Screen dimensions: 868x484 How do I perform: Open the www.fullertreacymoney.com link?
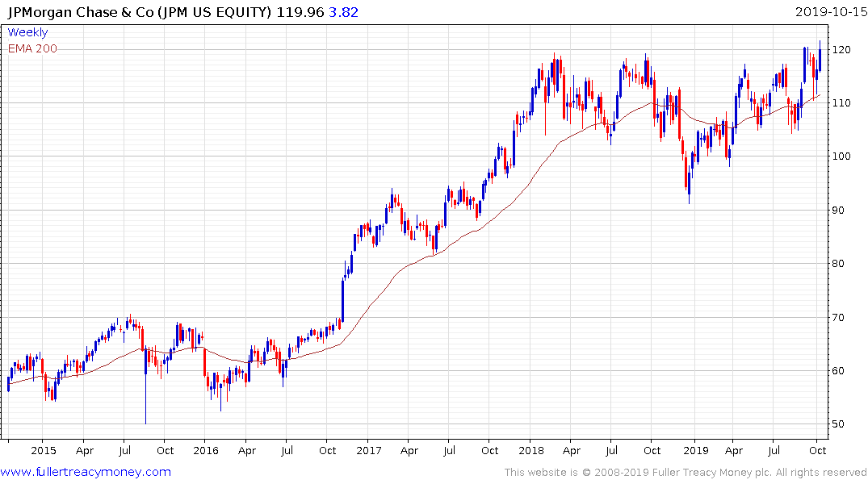[x=86, y=472]
